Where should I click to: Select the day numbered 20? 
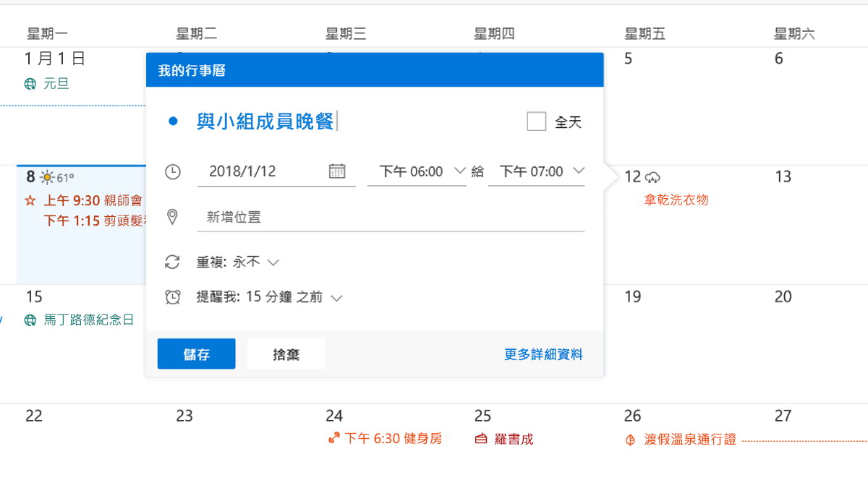click(783, 297)
